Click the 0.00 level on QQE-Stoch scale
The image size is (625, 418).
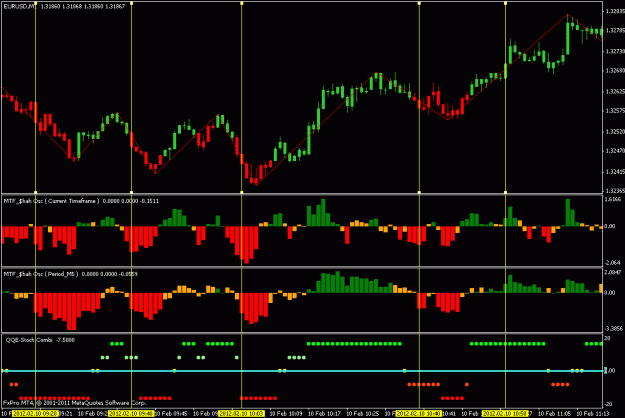(x=610, y=371)
